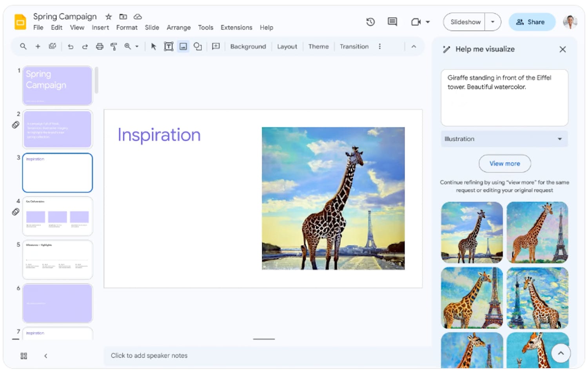
Task: Select the arrow selection tool
Action: tap(153, 46)
